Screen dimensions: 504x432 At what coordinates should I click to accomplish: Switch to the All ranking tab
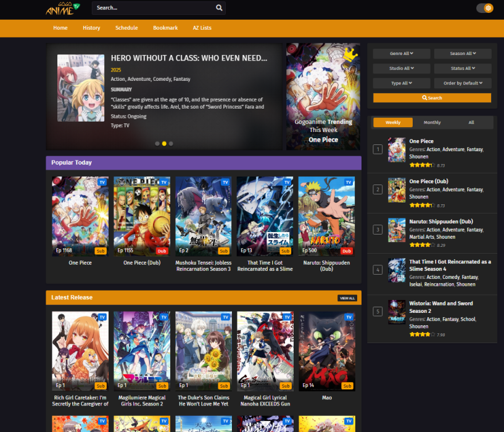(471, 122)
